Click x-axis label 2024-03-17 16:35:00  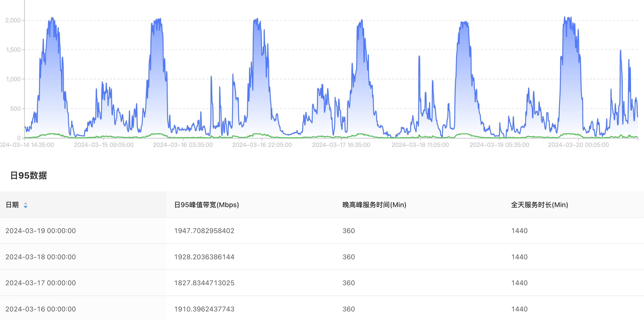click(341, 145)
